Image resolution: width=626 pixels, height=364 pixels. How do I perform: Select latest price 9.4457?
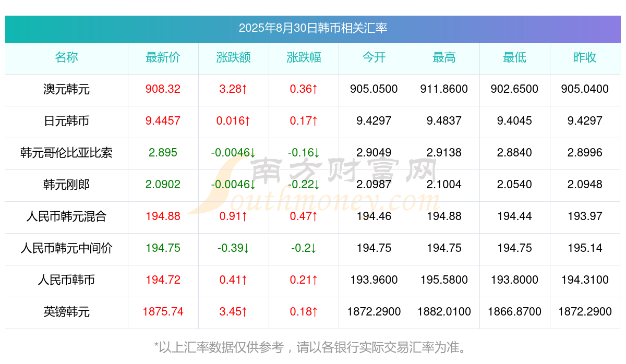163,121
